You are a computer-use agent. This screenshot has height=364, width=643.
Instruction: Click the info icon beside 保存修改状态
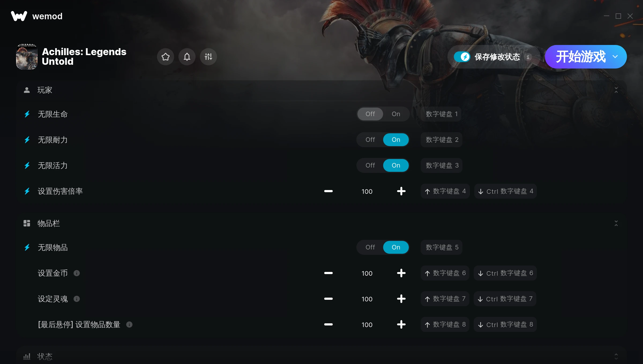click(x=528, y=57)
